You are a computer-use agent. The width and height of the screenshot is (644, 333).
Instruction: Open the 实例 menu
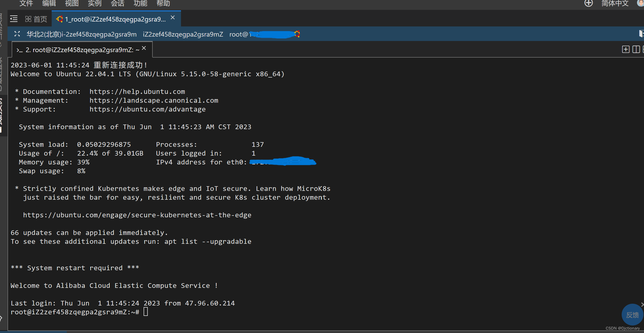tap(95, 3)
